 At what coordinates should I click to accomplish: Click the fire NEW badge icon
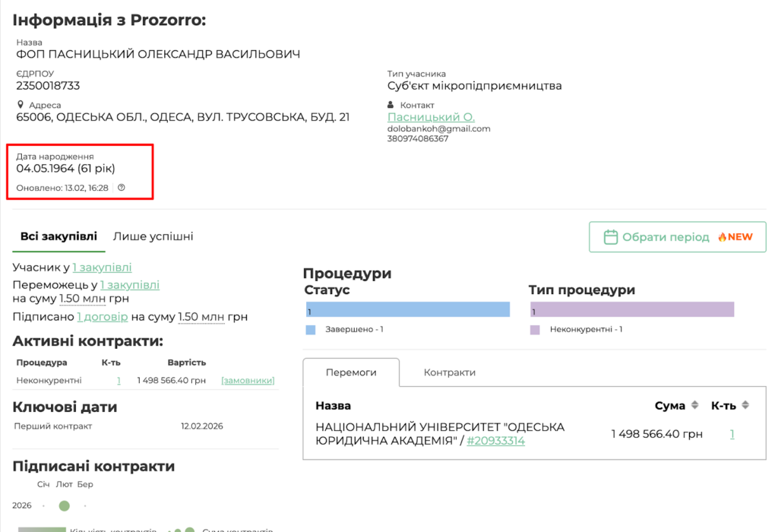[722, 237]
